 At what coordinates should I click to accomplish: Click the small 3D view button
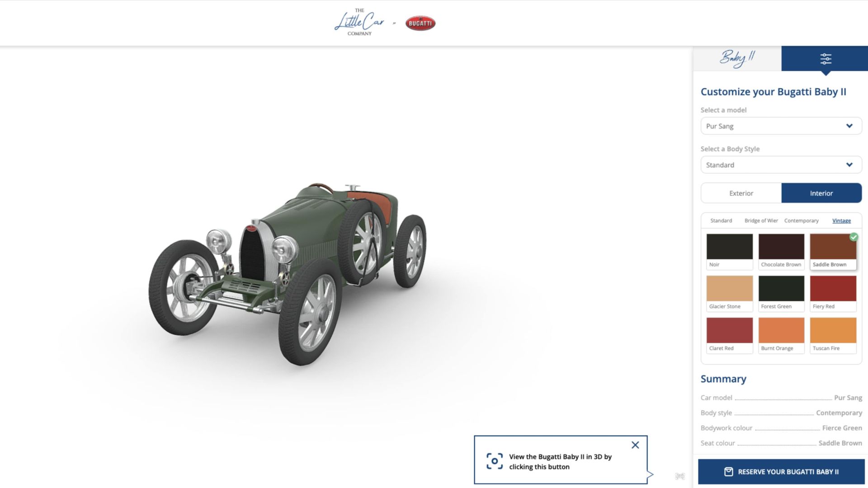[680, 476]
